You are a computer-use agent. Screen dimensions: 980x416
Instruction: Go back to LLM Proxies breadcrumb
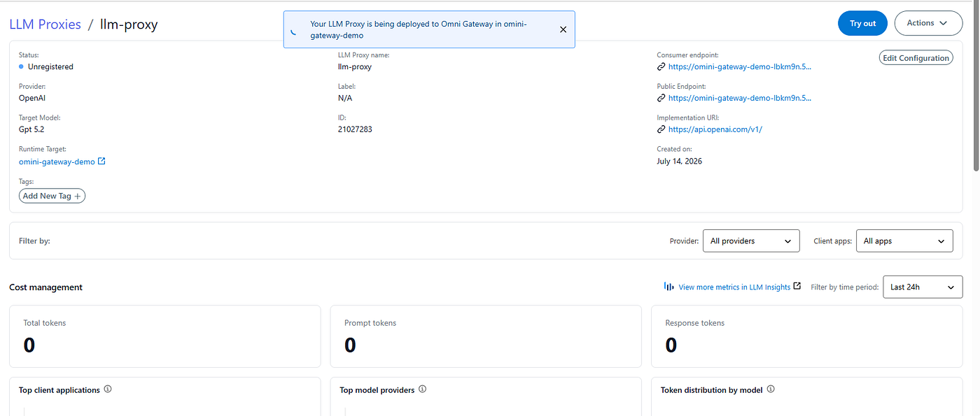coord(45,24)
